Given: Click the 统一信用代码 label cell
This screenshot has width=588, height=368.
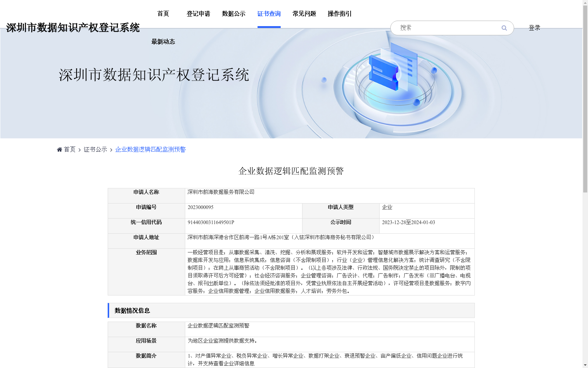Looking at the screenshot, I should (146, 226).
